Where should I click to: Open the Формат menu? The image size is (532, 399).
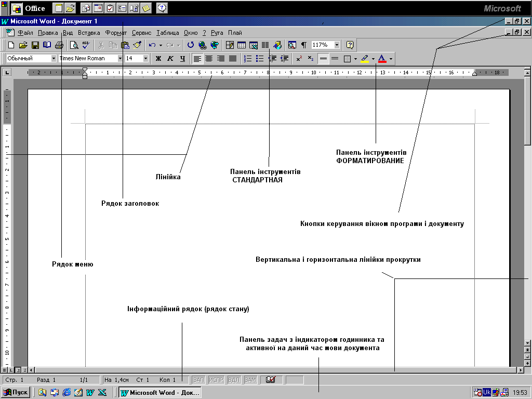[116, 33]
